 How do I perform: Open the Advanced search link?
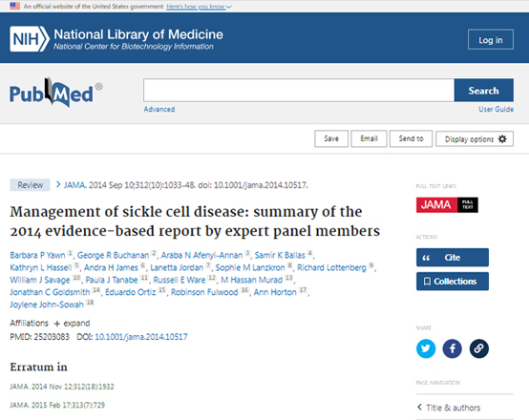click(x=159, y=110)
